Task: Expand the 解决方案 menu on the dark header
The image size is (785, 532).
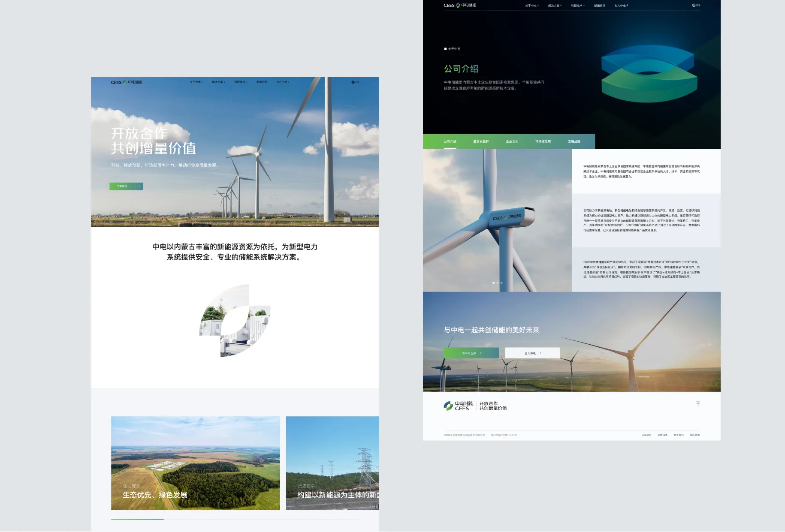Action: point(554,6)
